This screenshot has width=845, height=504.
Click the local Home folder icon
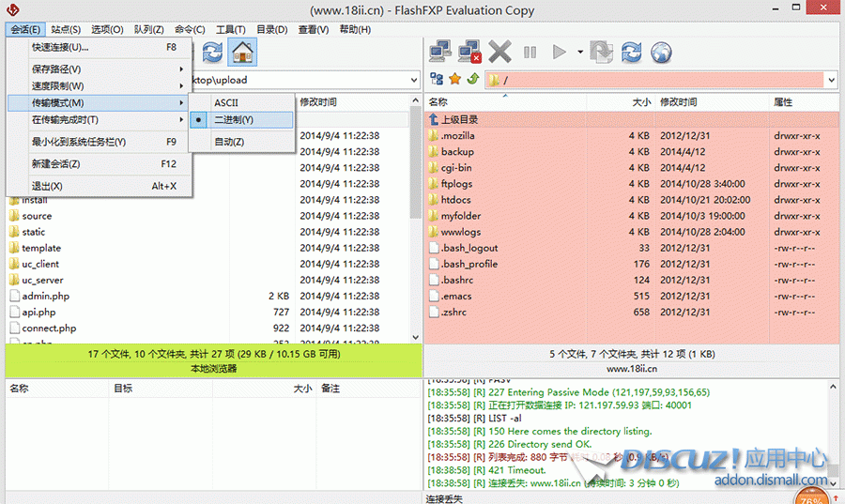[242, 52]
